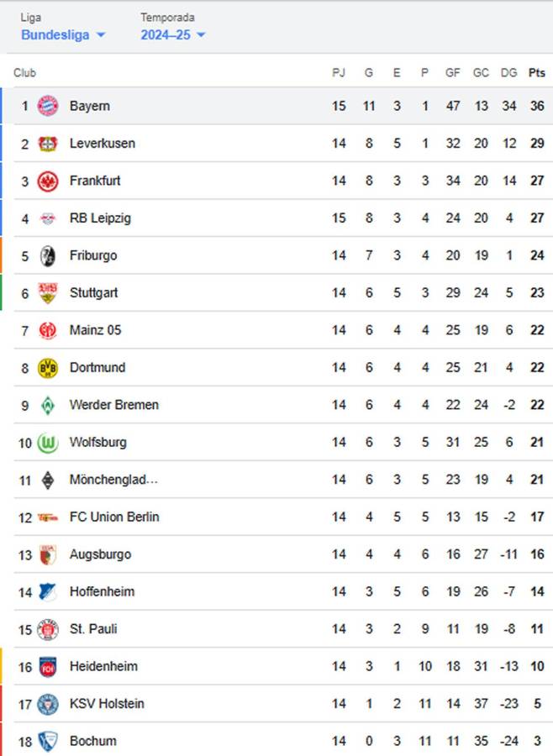553x756 pixels.
Task: Click the St. Pauli skull crest
Action: tap(50, 628)
